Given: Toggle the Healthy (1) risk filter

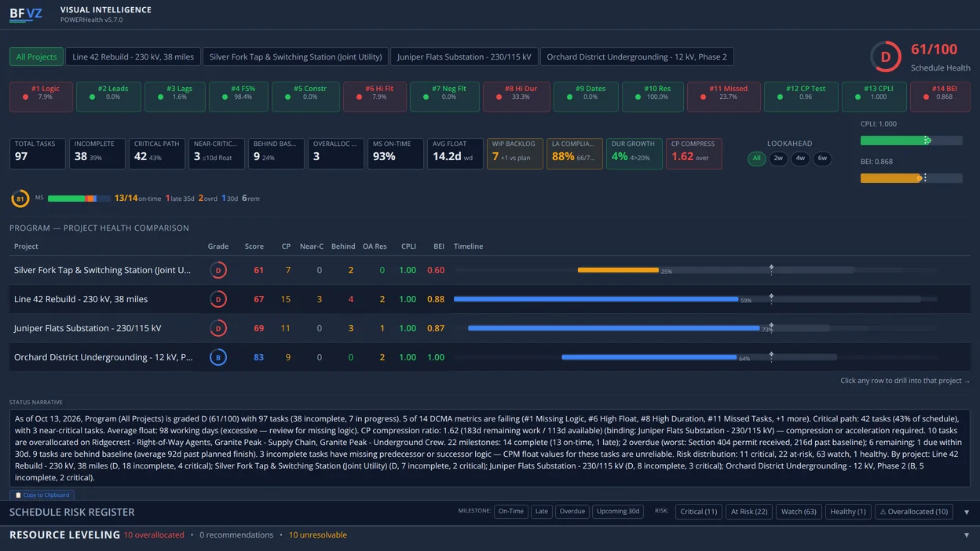Looking at the screenshot, I should click(848, 512).
